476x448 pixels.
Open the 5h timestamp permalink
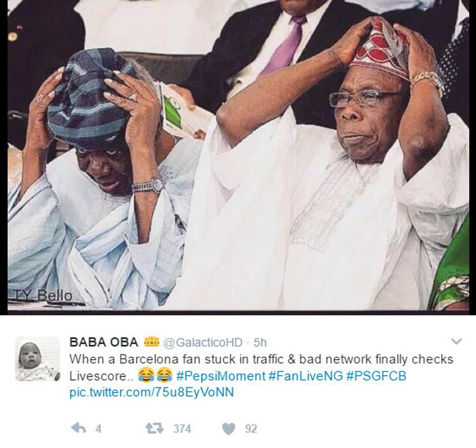coord(260,343)
